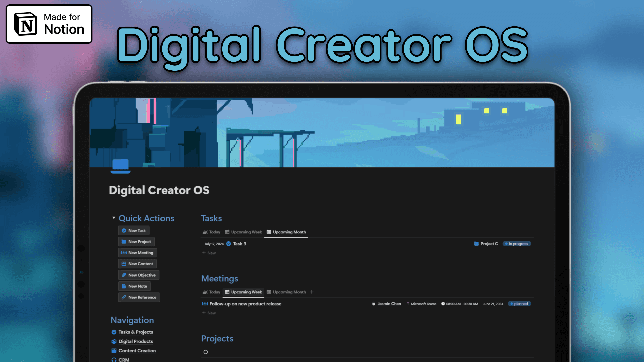
Task: Click the New Note button
Action: pos(135,286)
